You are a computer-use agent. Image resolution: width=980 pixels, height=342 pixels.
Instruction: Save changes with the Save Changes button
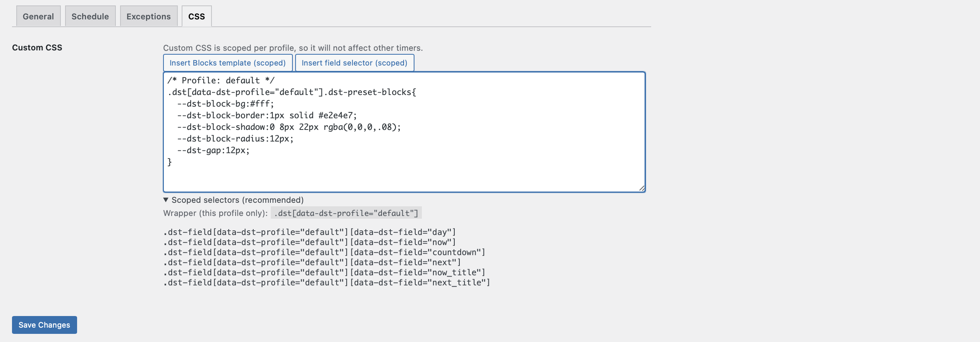pos(44,325)
